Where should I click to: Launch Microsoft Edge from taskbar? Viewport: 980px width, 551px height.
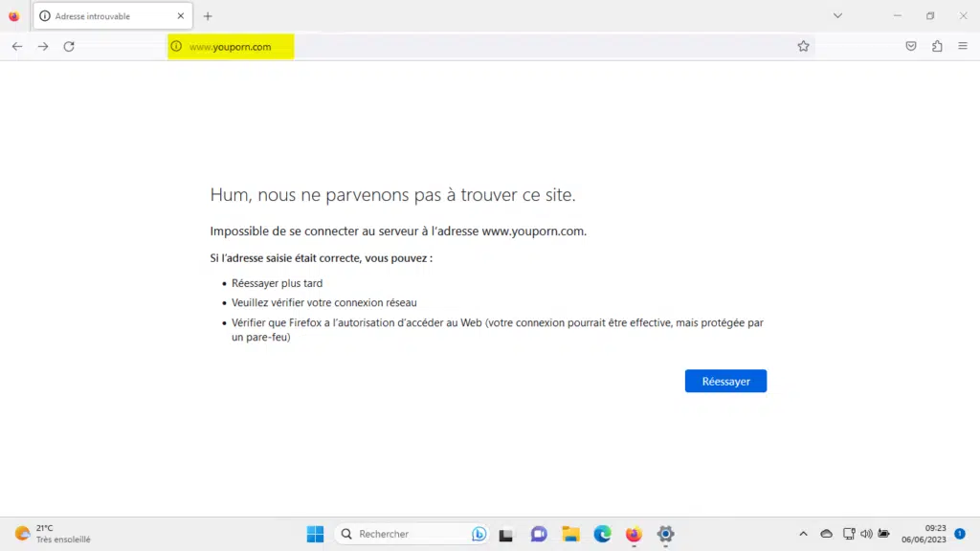click(603, 534)
